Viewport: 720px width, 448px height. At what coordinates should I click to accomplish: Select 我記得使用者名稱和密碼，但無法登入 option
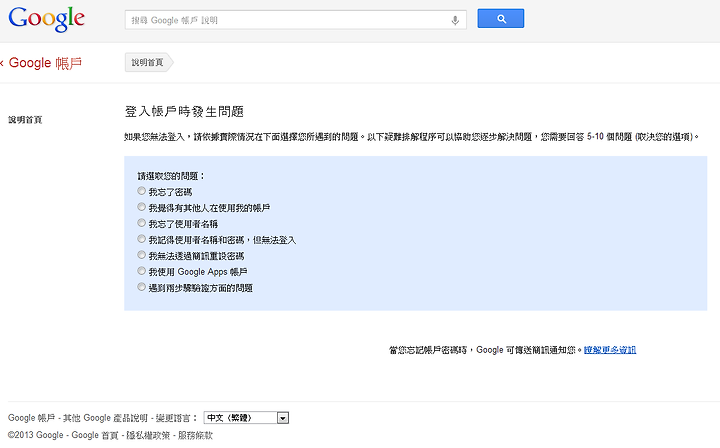point(141,239)
